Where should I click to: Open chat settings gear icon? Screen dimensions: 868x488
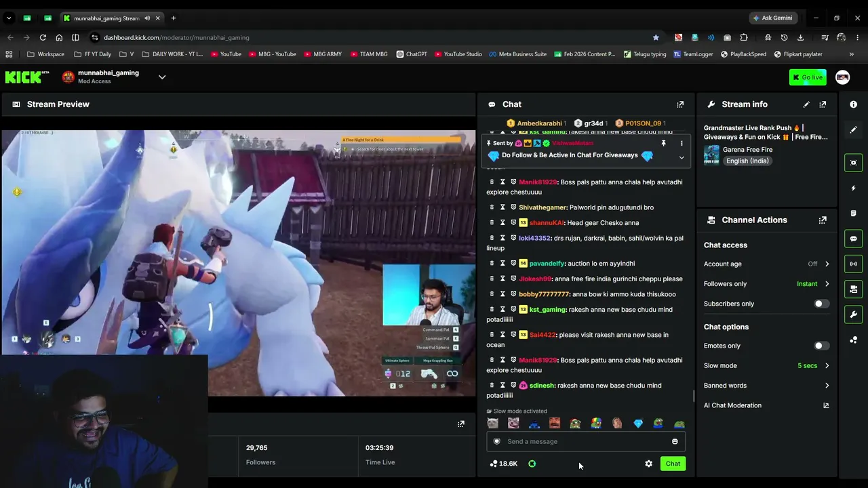point(648,464)
